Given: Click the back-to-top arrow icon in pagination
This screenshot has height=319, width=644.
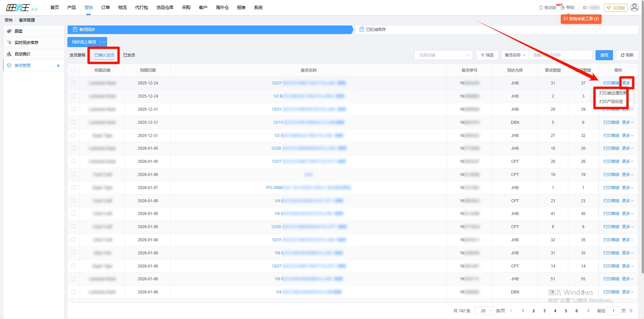Looking at the screenshot, I should 631,311.
